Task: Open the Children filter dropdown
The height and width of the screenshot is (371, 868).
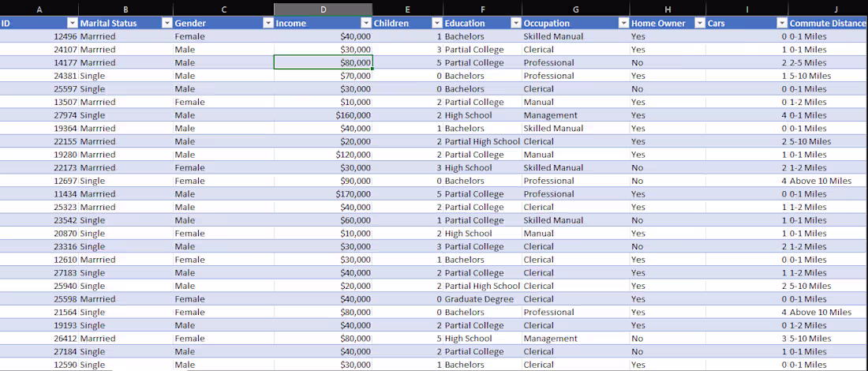Action: 437,23
